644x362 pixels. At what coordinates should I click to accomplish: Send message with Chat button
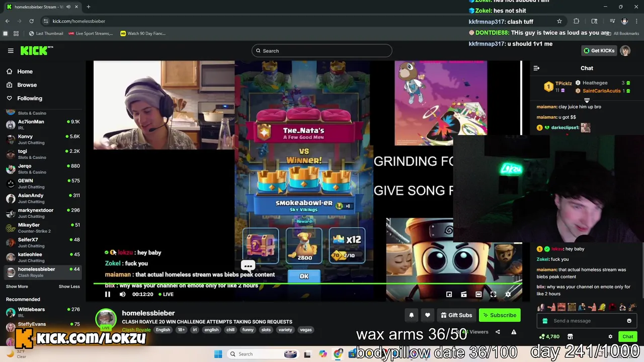click(x=628, y=336)
